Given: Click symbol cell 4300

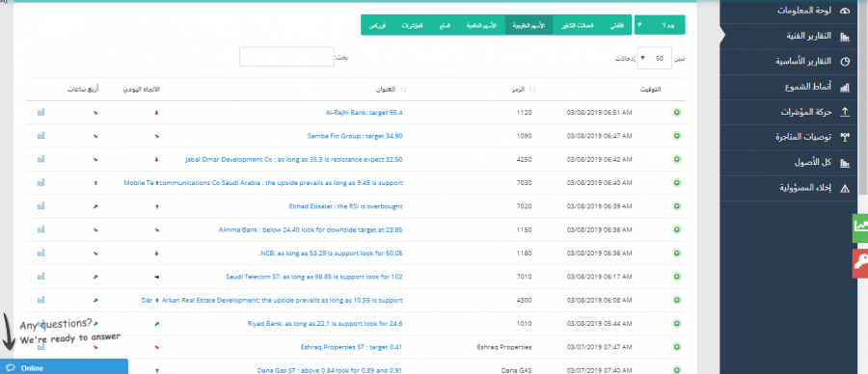Looking at the screenshot, I should [525, 300].
